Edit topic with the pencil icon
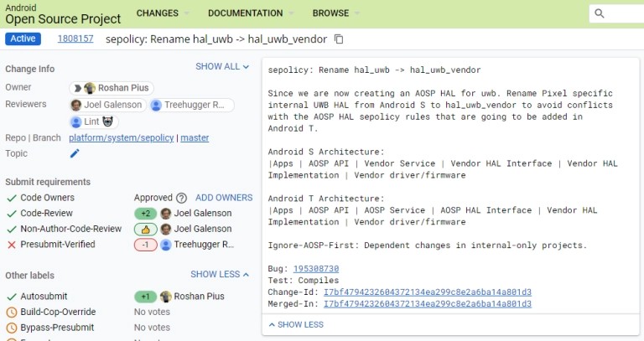 click(75, 153)
